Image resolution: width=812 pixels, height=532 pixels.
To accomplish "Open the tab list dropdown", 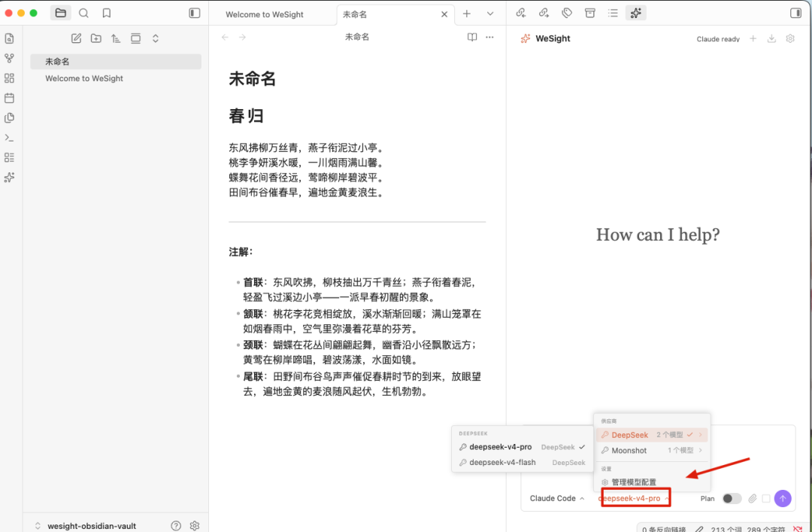I will click(490, 14).
